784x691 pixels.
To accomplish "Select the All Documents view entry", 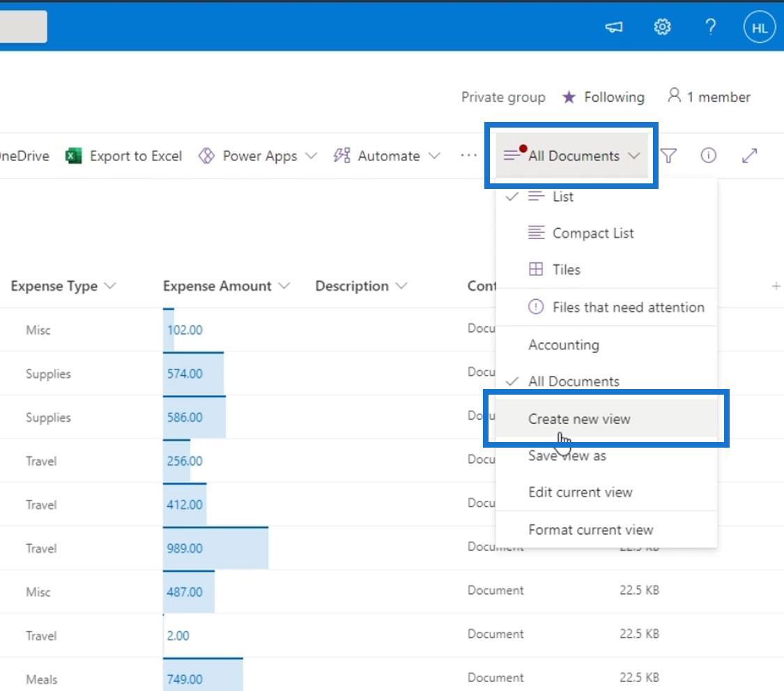I will click(606, 381).
